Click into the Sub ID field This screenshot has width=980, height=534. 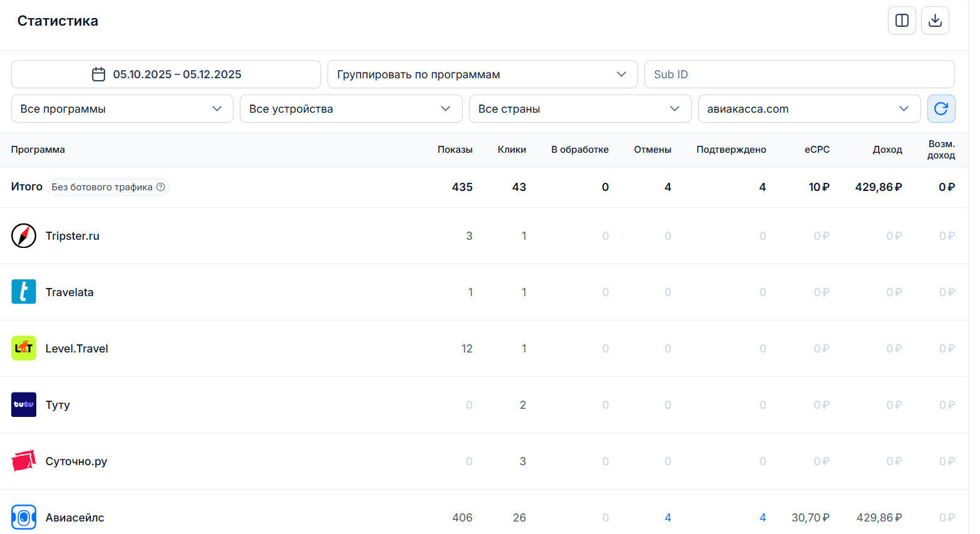point(799,74)
